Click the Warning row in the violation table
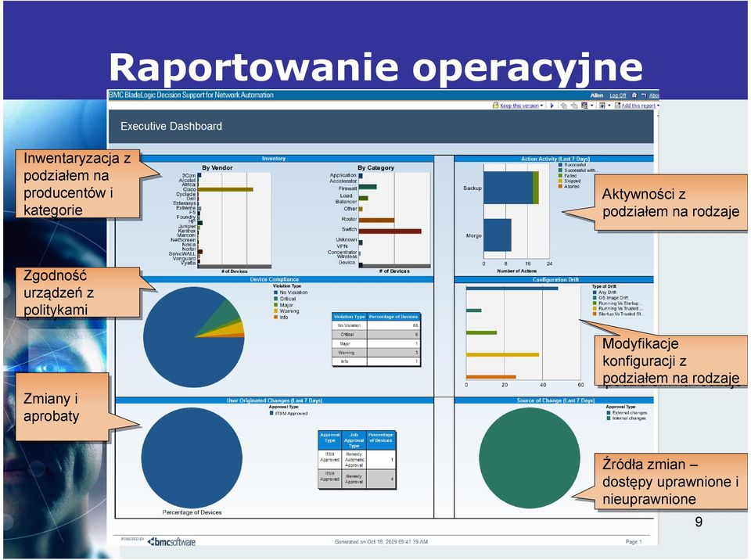The height and width of the screenshot is (560, 751). click(376, 353)
